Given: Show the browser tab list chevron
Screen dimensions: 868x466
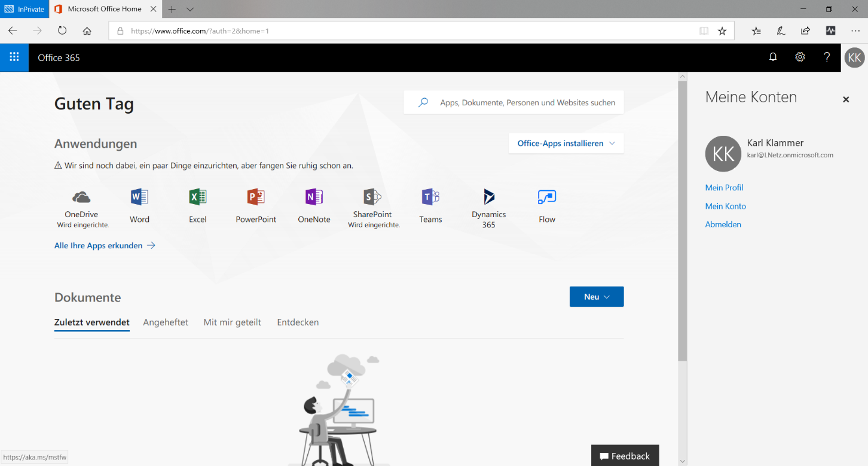Looking at the screenshot, I should pyautogui.click(x=190, y=9).
